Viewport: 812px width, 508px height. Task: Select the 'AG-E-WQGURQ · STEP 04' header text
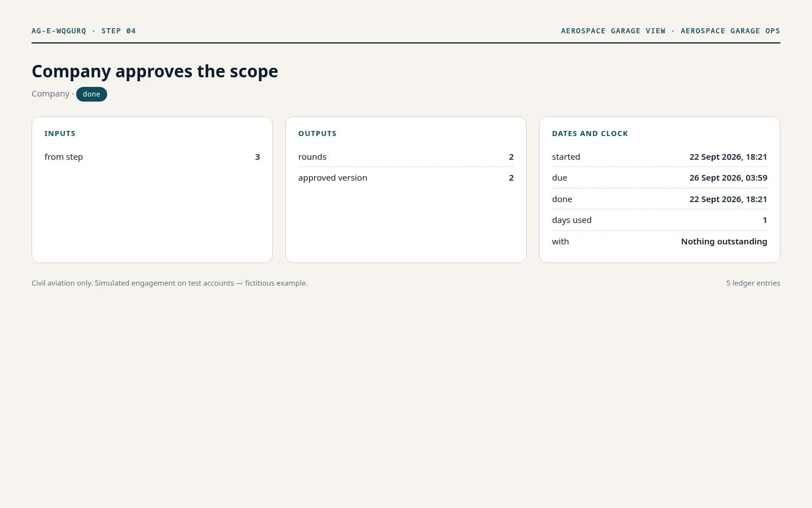coord(83,31)
